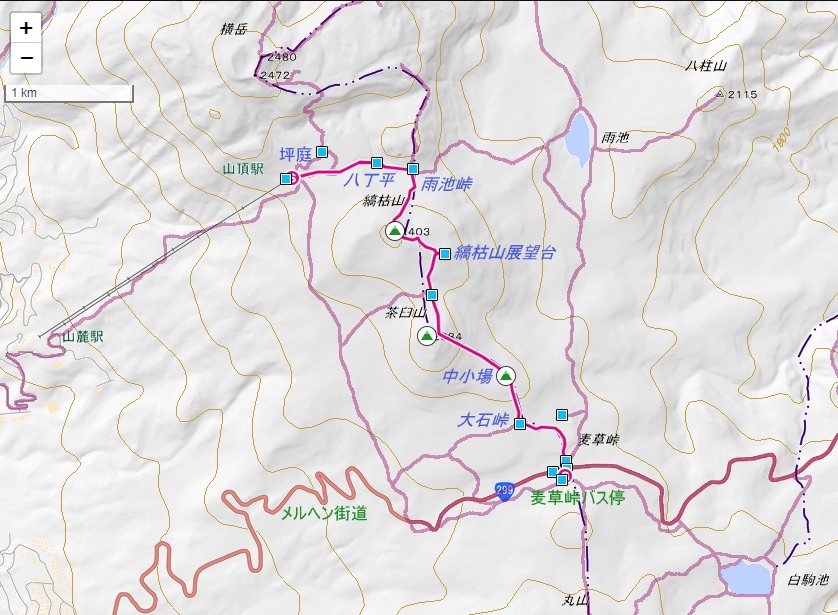Select the 坪庭 waypoint square marker

pos(322,152)
